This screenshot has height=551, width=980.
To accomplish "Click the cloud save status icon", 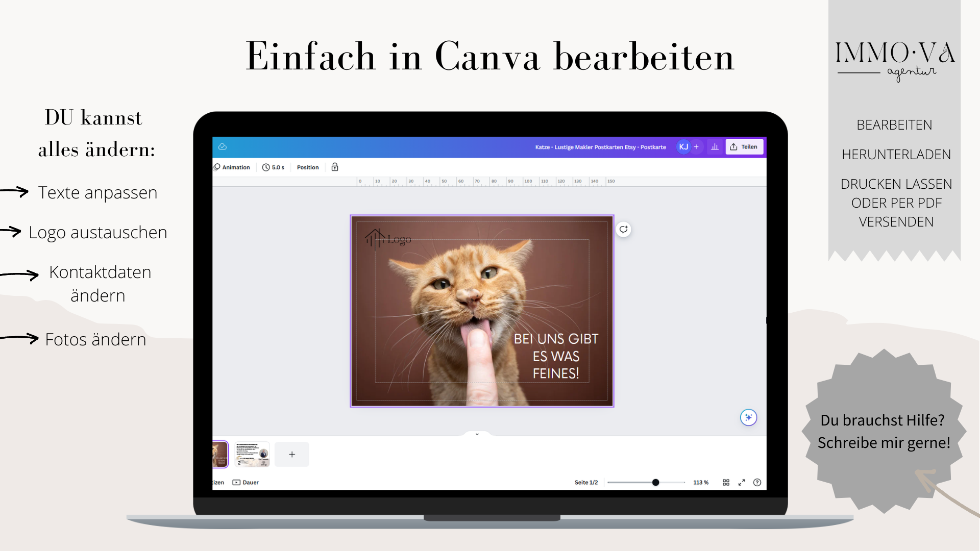I will coord(223,147).
